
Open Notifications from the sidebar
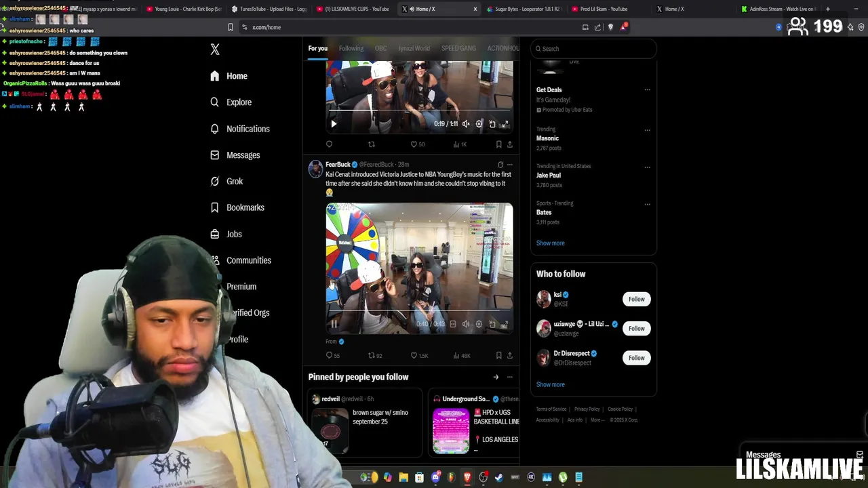[x=240, y=129]
